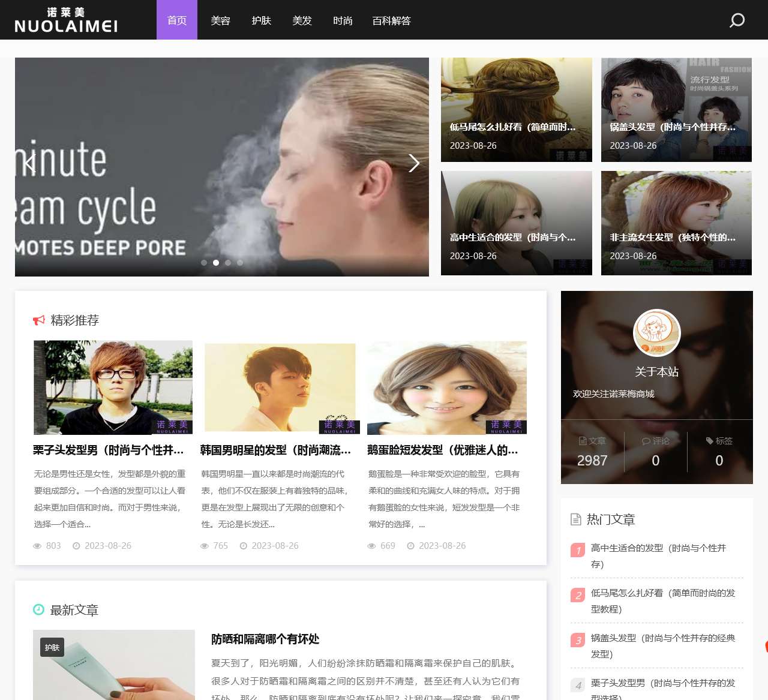Click the 最新文章 clock icon
The width and height of the screenshot is (768, 700).
pos(38,609)
